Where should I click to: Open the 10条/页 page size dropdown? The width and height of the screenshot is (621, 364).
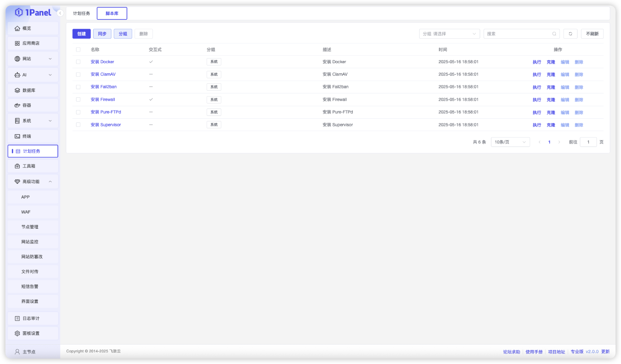click(x=510, y=142)
